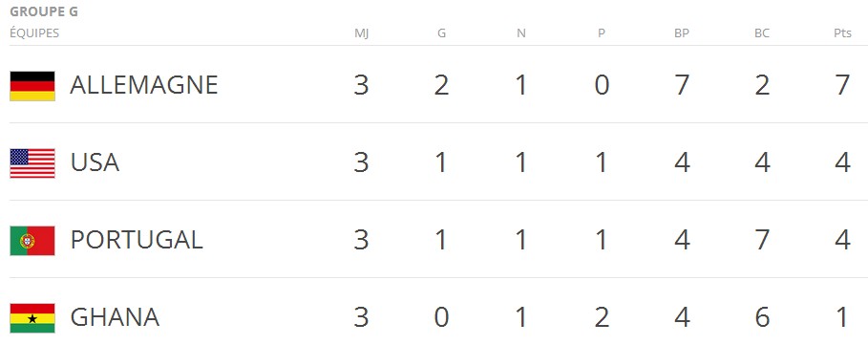
Task: Click the BP goals-for column header
Action: 682,33
